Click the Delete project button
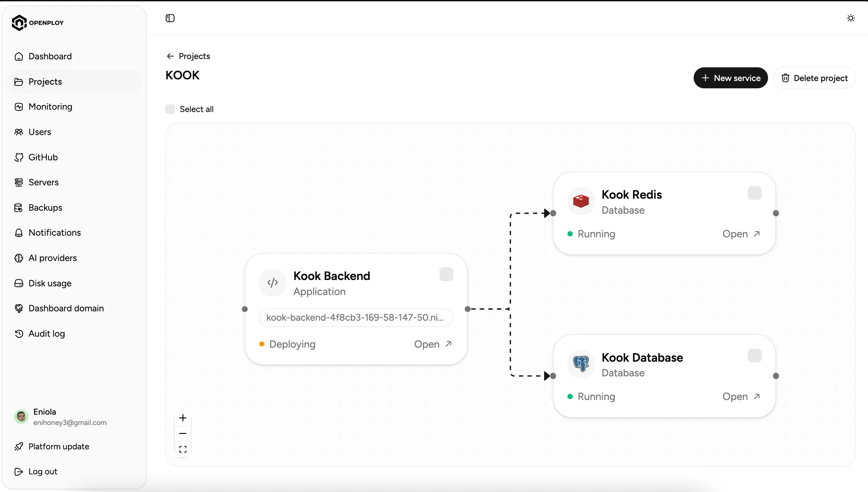Screen dimensions: 868x492 814,78
